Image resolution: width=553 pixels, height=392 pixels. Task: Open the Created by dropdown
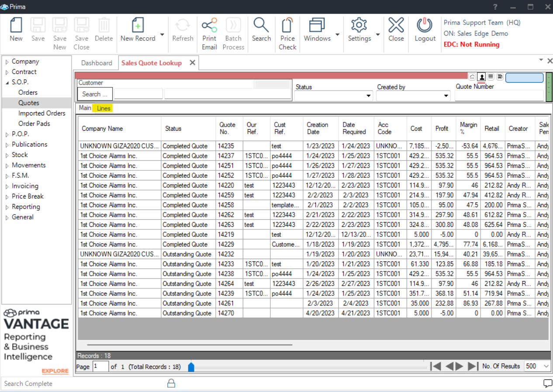coord(446,96)
